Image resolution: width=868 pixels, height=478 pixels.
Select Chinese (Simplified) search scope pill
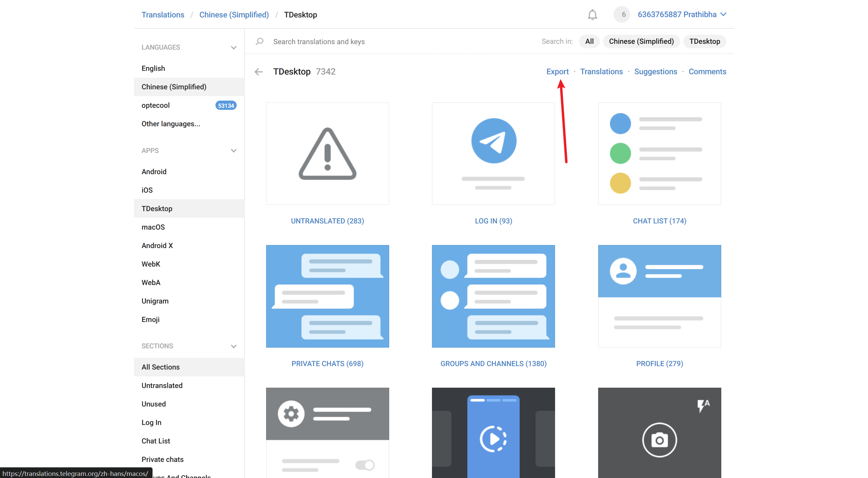click(x=641, y=41)
